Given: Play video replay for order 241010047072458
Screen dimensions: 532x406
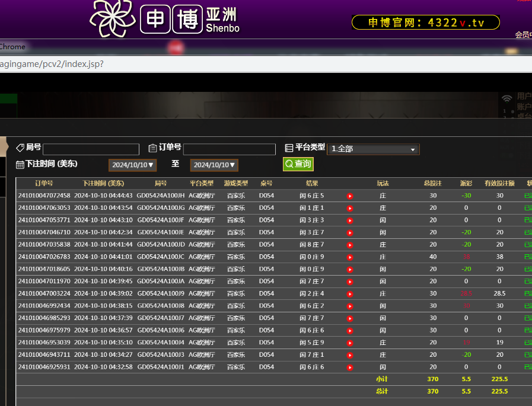Looking at the screenshot, I should [350, 196].
